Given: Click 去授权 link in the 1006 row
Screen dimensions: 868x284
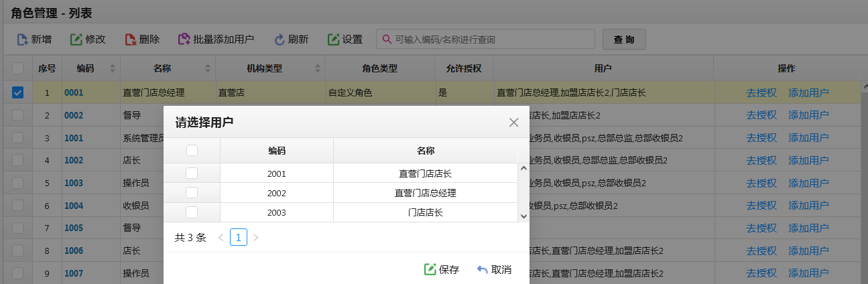Looking at the screenshot, I should click(x=761, y=250).
